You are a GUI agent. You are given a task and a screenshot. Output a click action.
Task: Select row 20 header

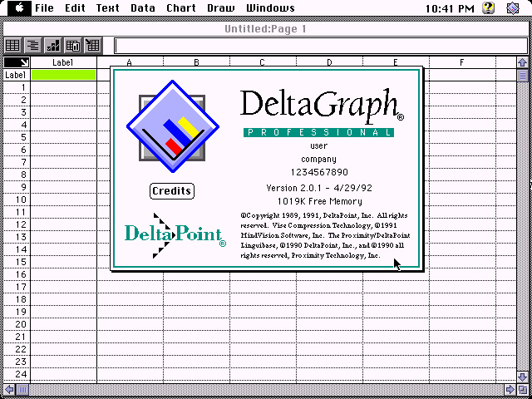tap(17, 324)
